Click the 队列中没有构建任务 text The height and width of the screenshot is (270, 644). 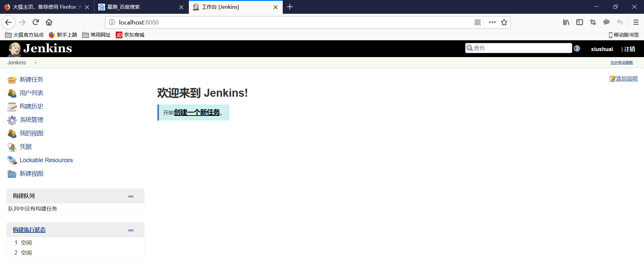pos(33,209)
